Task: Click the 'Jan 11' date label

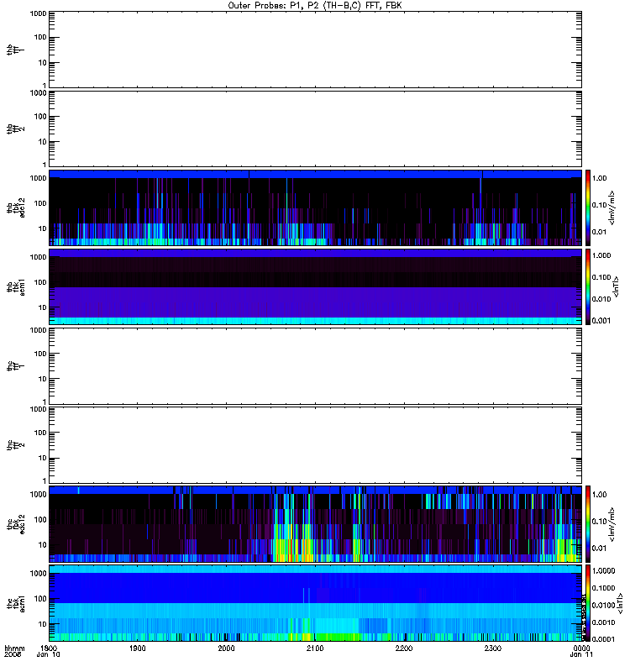Action: click(x=581, y=654)
